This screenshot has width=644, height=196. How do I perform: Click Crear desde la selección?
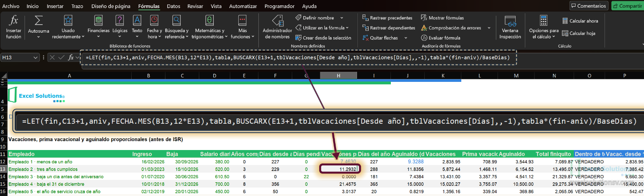[323, 38]
